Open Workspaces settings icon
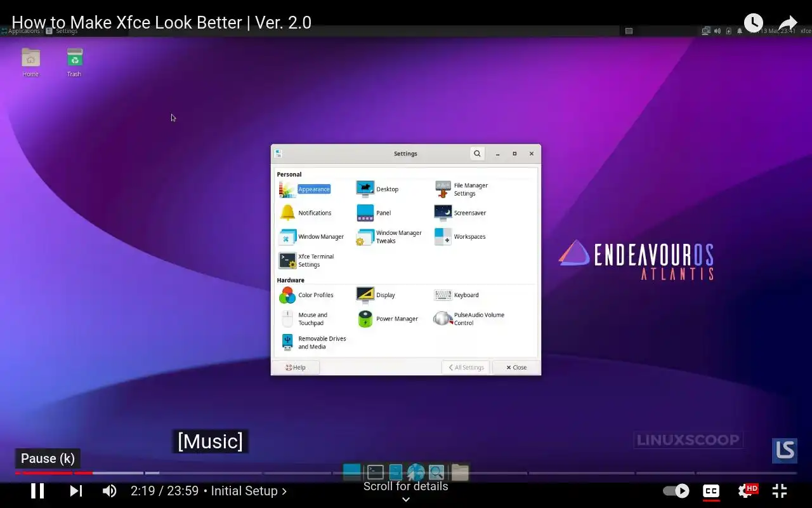The width and height of the screenshot is (812, 508). (x=443, y=237)
